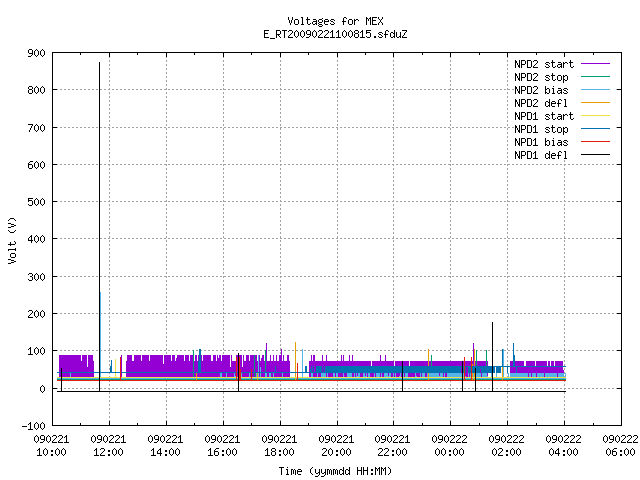Click the 'NPD1 start' legend label
The image size is (640, 480).
544,116
